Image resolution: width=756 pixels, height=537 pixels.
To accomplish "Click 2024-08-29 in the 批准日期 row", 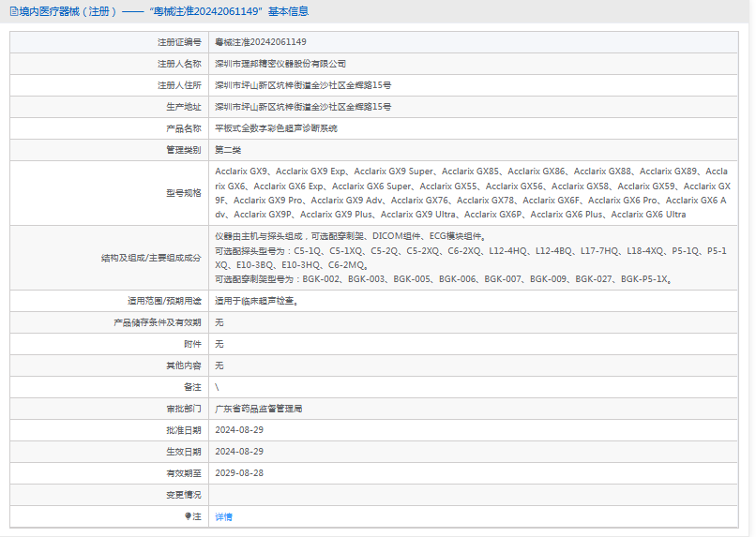I will pos(239,430).
